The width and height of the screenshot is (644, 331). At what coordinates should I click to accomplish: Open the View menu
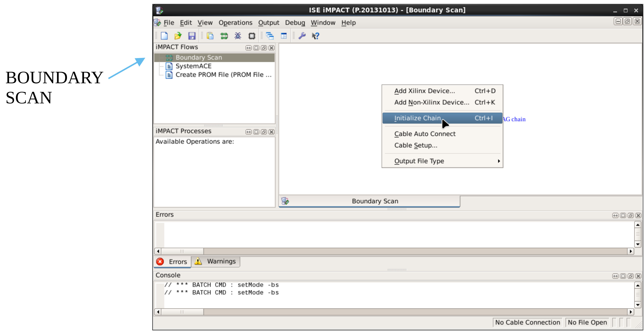[205, 23]
